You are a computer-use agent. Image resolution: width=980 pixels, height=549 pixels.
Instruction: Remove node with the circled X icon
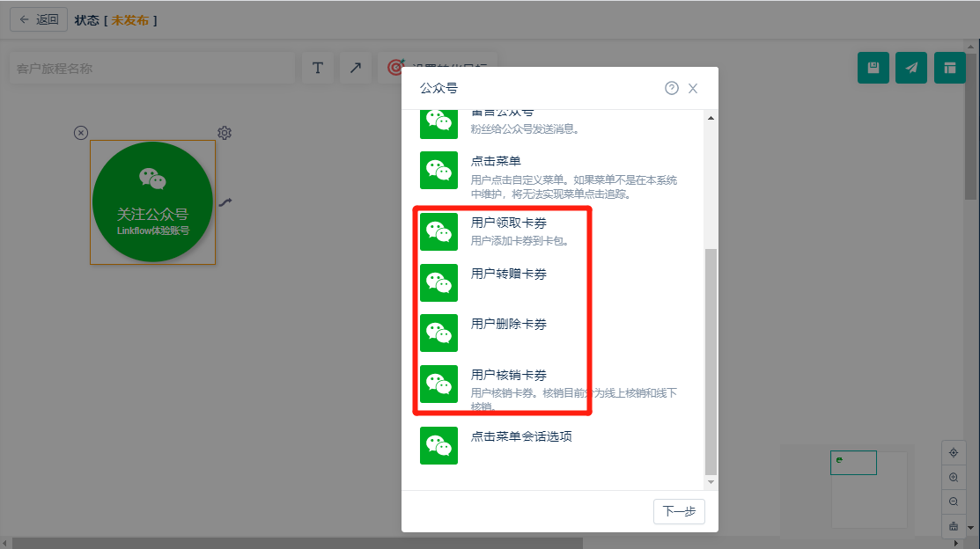[x=81, y=132]
